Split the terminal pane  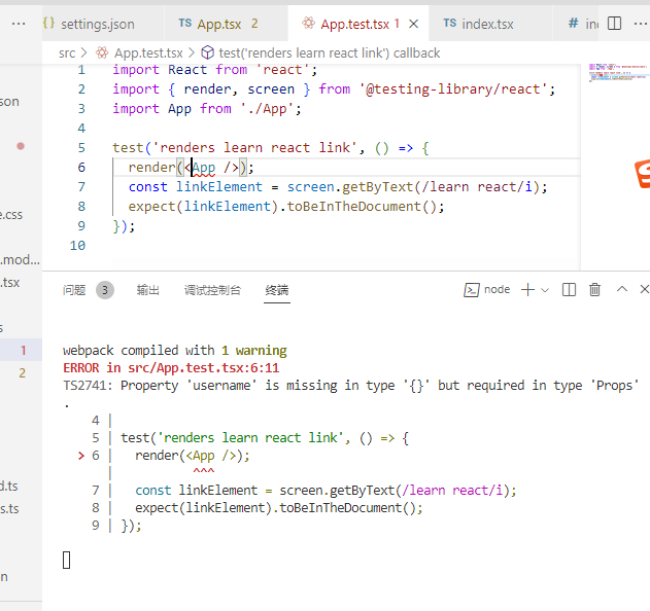point(569,290)
